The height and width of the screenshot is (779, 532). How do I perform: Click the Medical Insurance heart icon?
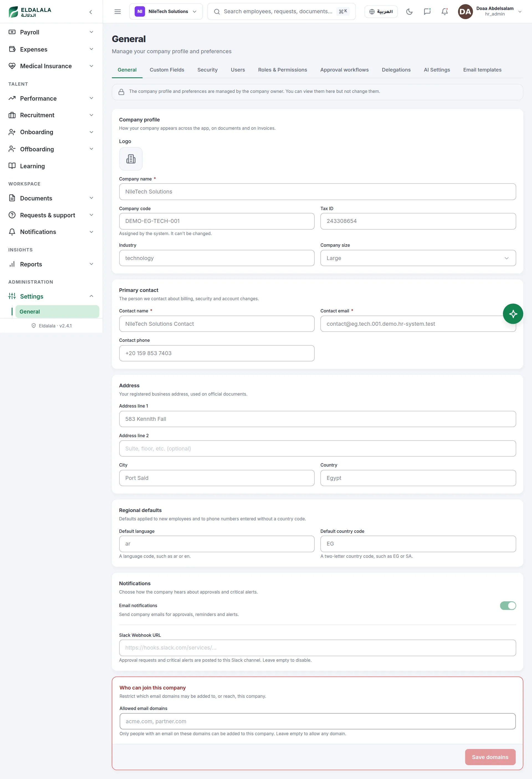pos(12,66)
